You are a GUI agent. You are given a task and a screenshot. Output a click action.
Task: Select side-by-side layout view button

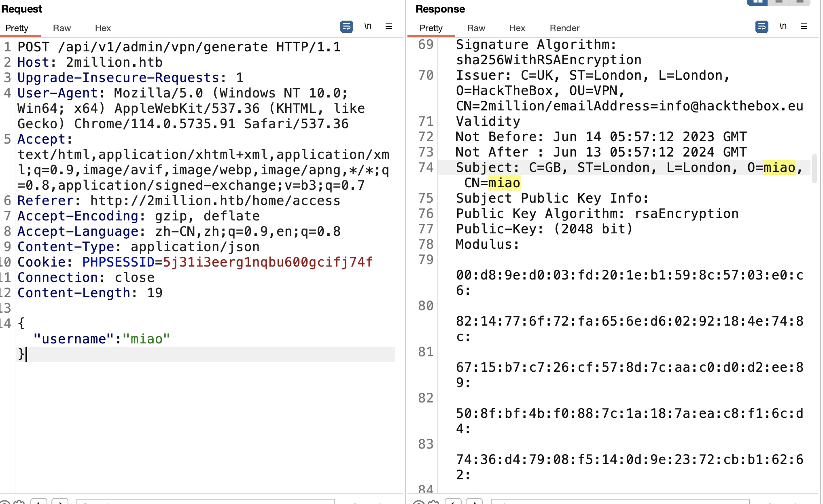pos(757,2)
